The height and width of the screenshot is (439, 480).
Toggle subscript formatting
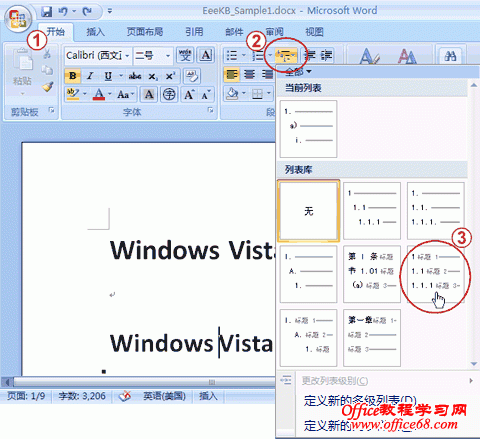tap(153, 76)
